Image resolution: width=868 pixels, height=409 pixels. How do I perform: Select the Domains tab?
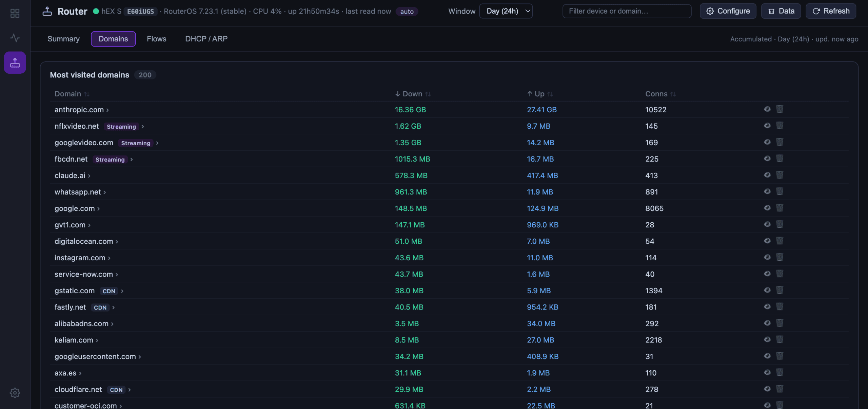[x=113, y=39]
